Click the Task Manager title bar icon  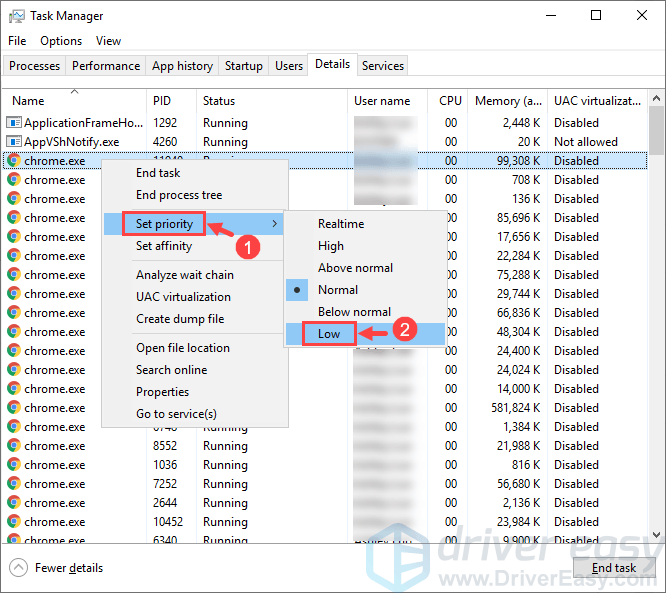click(17, 16)
